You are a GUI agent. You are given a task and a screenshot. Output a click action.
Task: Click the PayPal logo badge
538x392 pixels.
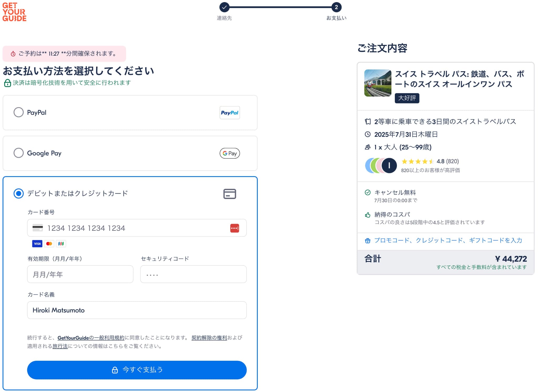click(230, 113)
